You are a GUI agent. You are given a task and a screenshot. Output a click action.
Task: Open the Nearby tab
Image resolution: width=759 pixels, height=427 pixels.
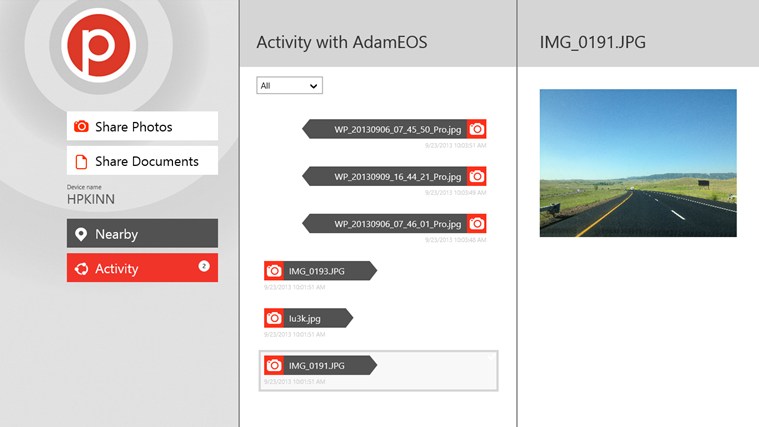pos(142,234)
